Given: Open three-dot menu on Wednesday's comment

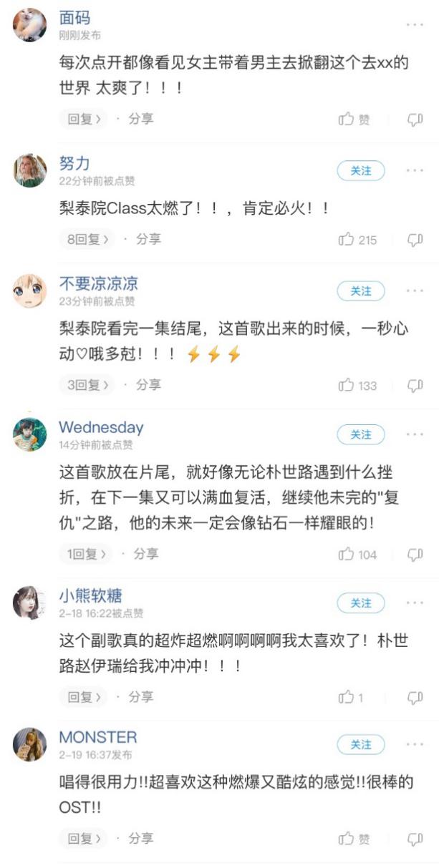Looking at the screenshot, I should point(415,435).
